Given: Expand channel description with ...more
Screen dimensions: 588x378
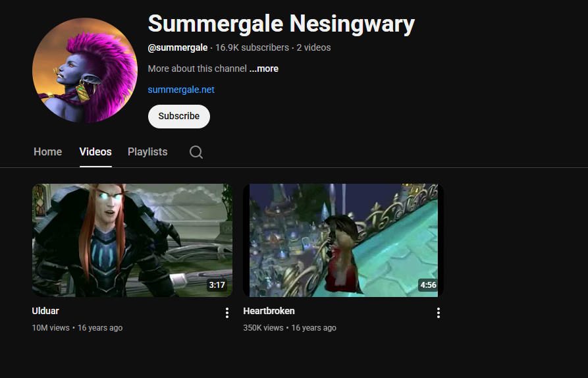Looking at the screenshot, I should 263,68.
